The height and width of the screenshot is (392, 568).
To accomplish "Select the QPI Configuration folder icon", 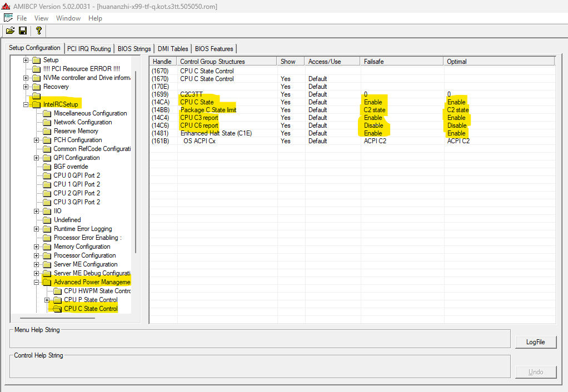I will tap(48, 158).
